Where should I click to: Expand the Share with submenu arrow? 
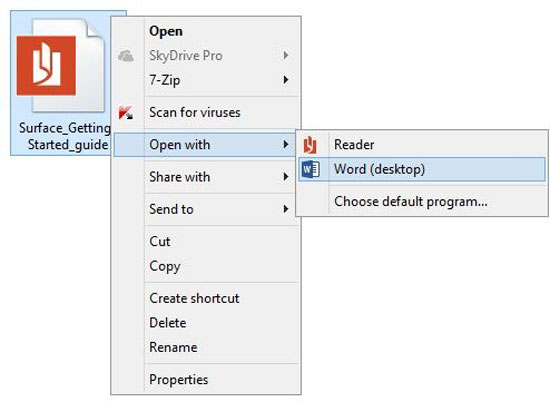tap(286, 177)
